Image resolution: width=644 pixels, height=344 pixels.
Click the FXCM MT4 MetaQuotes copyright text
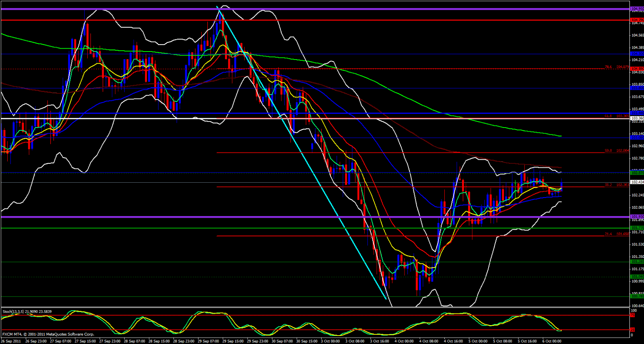[x=48, y=334]
